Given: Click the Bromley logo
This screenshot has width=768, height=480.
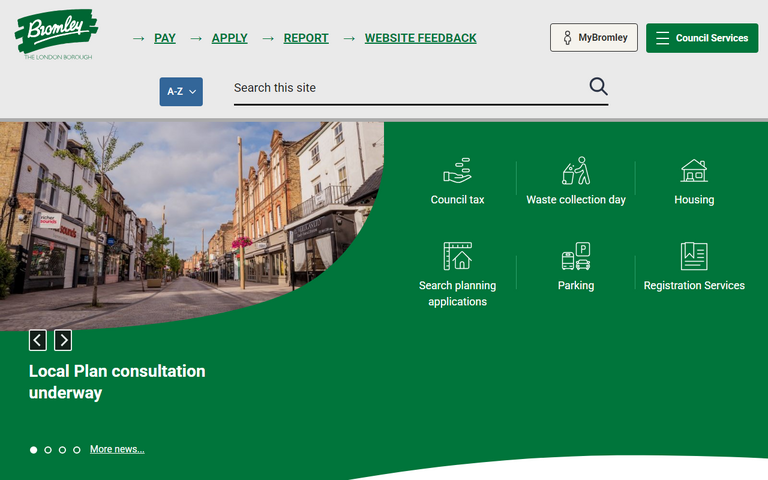Looking at the screenshot, I should click(x=56, y=34).
